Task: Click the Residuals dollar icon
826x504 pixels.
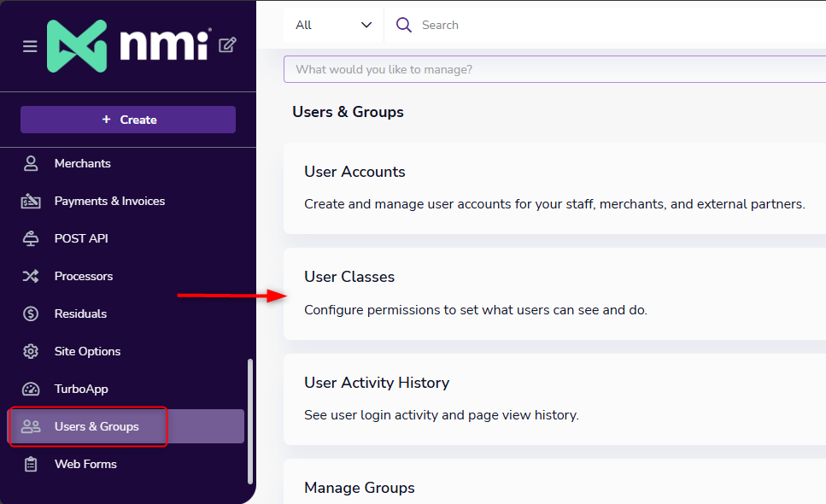Action: coord(31,314)
